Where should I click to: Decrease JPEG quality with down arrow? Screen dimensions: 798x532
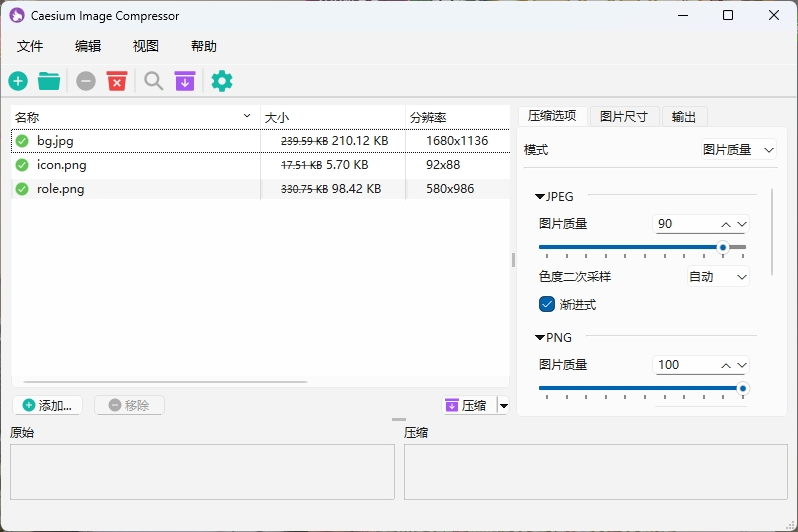tap(742, 224)
